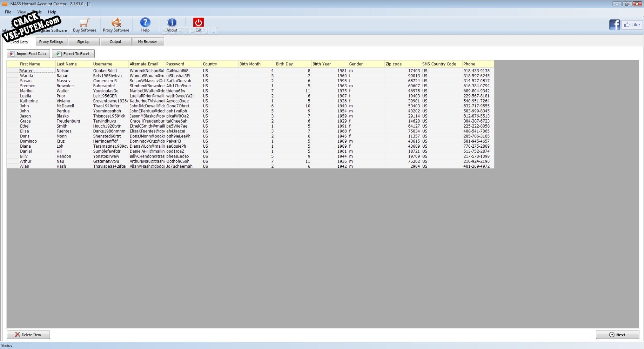Click the Buy Software cart icon

tap(84, 23)
